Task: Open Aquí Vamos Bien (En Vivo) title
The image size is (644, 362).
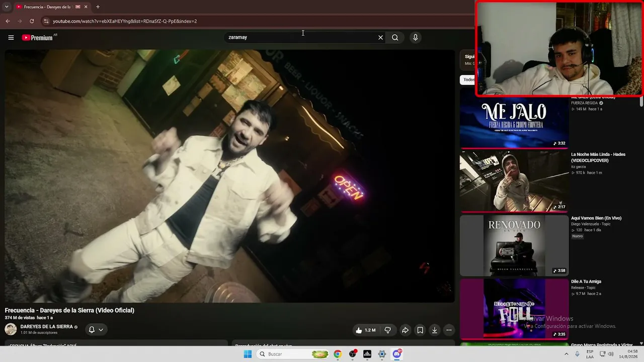Action: click(596, 218)
